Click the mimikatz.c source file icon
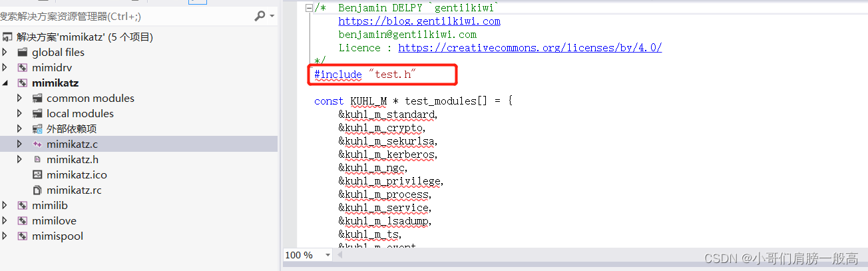 (37, 144)
